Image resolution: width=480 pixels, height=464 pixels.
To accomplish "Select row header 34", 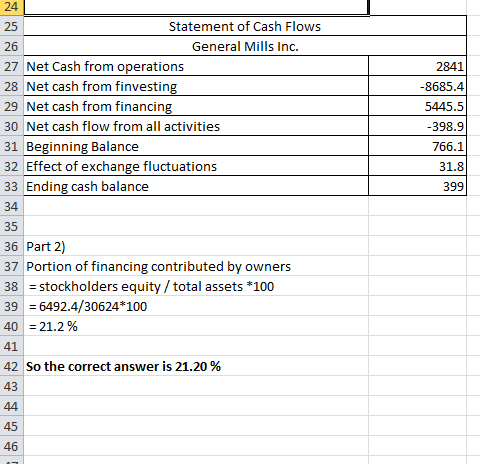I will [11, 206].
